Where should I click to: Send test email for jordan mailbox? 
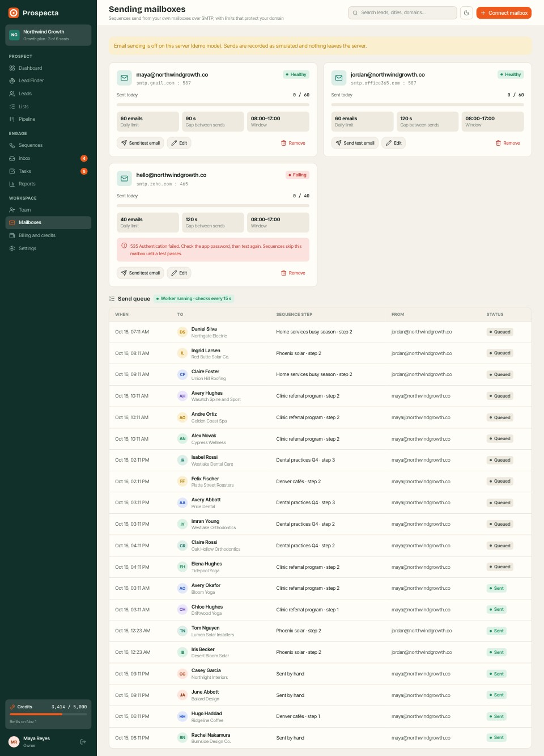(355, 143)
